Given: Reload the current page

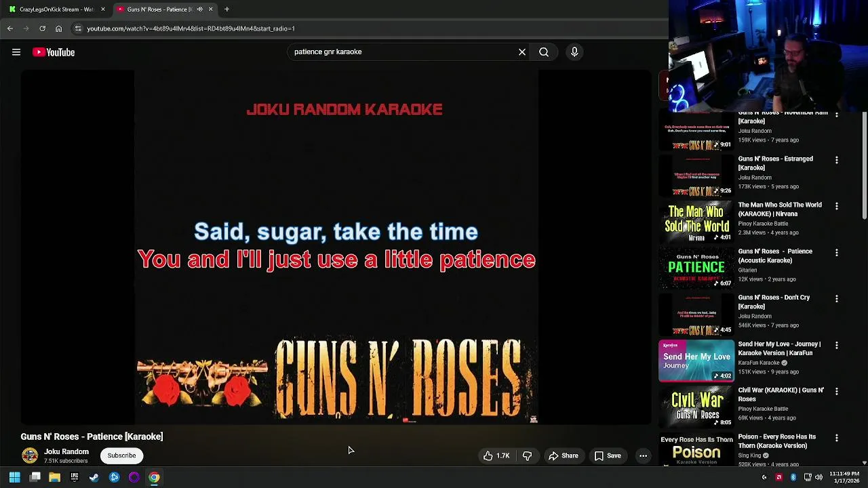Looking at the screenshot, I should 42,28.
